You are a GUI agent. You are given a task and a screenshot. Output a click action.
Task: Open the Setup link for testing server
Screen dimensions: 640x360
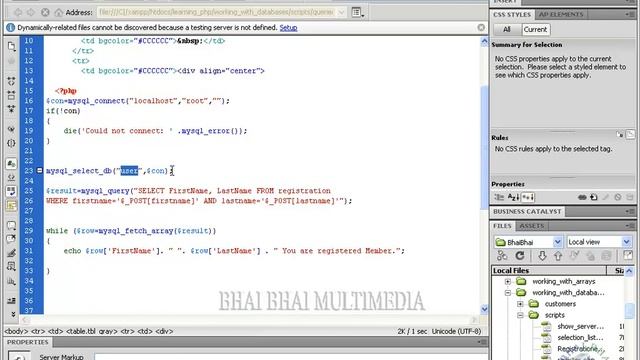click(x=288, y=28)
